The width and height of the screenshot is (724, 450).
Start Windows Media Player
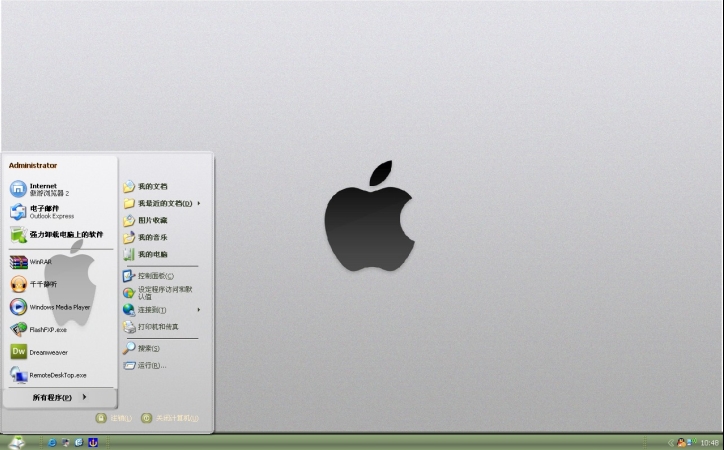pyautogui.click(x=59, y=307)
